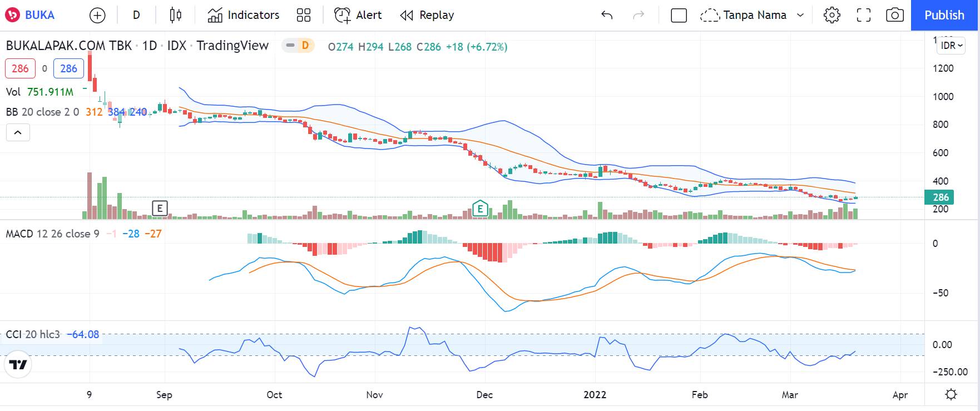This screenshot has height=411, width=980.
Task: Open the layout setup square icon
Action: (x=679, y=15)
